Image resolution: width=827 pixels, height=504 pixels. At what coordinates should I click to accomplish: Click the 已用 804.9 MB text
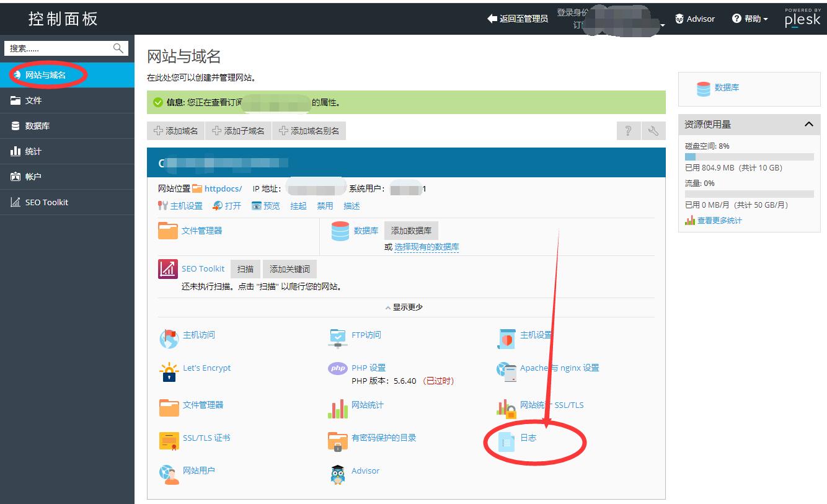[x=709, y=168]
